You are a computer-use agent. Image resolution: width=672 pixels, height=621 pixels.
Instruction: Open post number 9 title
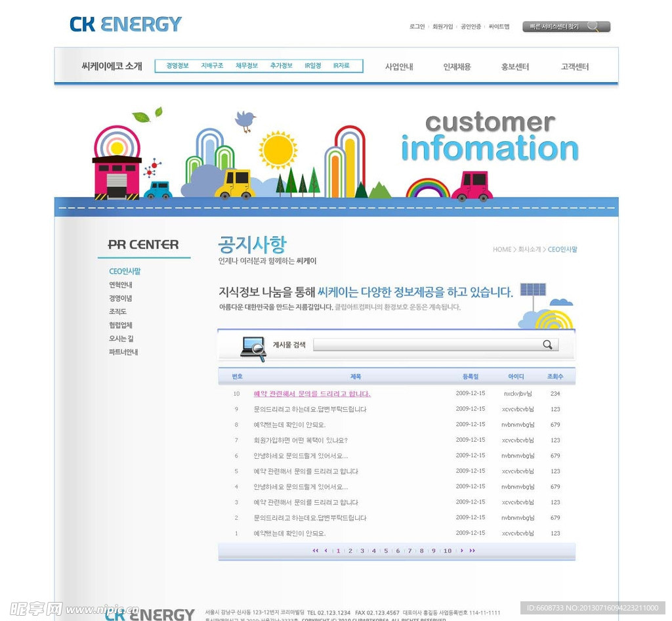click(310, 409)
